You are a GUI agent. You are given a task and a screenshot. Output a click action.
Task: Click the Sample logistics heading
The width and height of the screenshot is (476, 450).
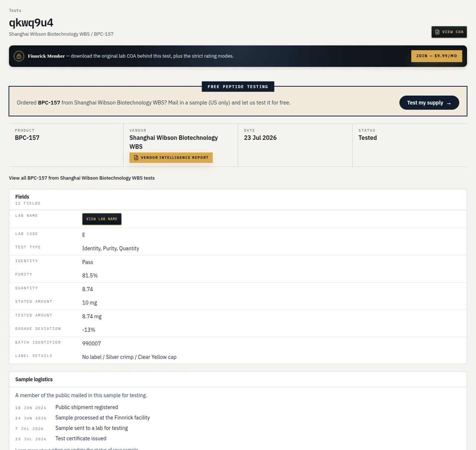tap(34, 379)
